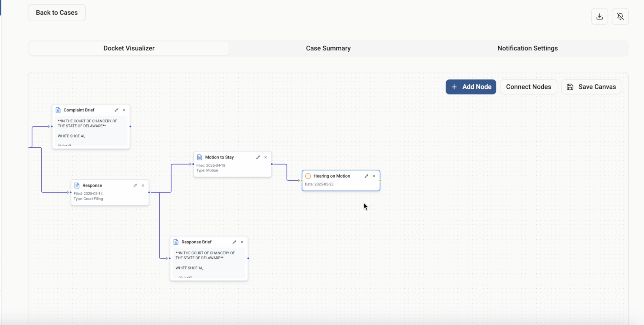Click the 'Filed: 2025-02-14' text
Screen dimensions: 644x325
point(88,193)
